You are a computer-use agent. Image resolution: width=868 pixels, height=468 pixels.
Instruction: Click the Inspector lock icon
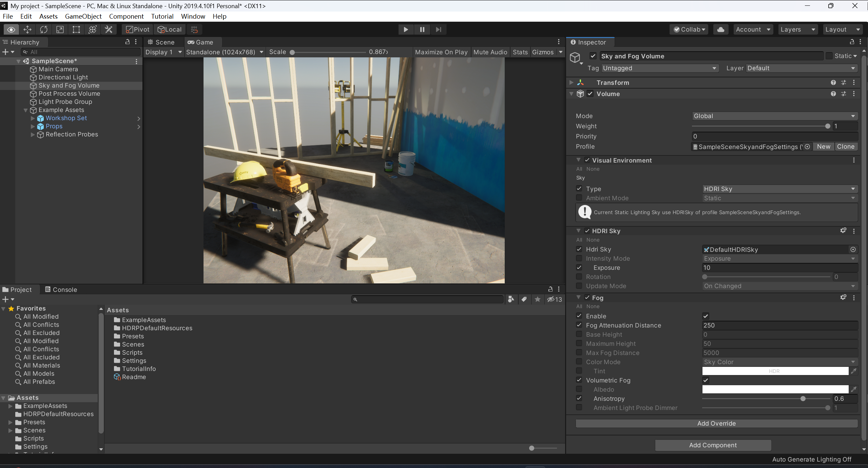click(852, 42)
